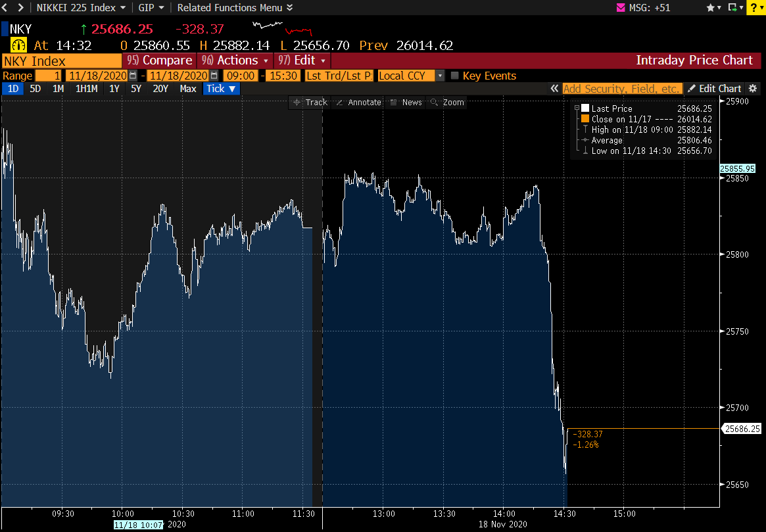The image size is (766, 532).
Task: Click the Edit Chart button
Action: pos(714,88)
